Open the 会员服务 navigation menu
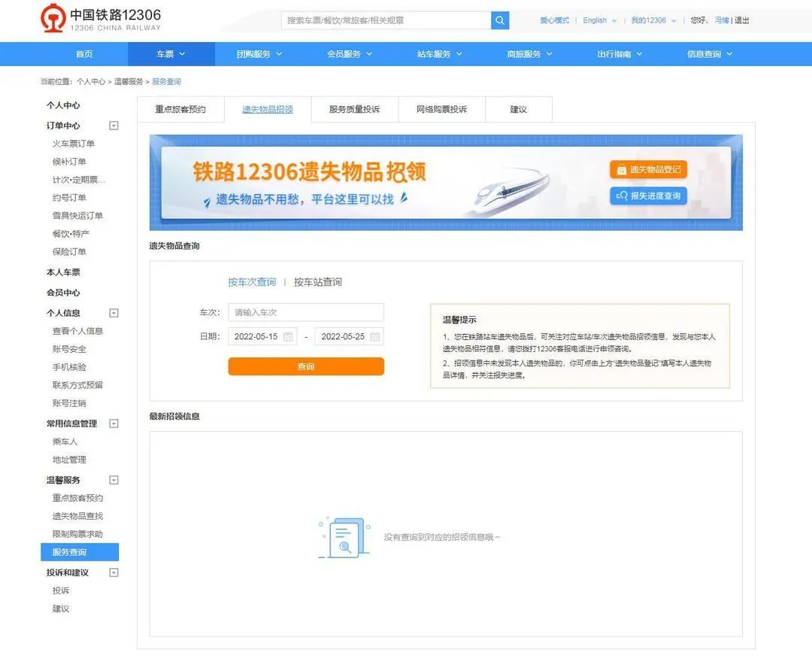812x659 pixels. 350,54
